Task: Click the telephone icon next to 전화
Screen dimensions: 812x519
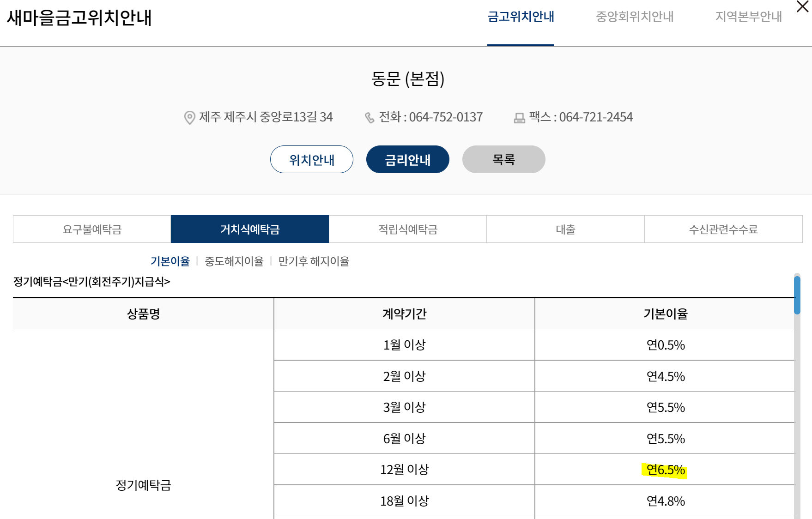Action: pyautogui.click(x=370, y=118)
